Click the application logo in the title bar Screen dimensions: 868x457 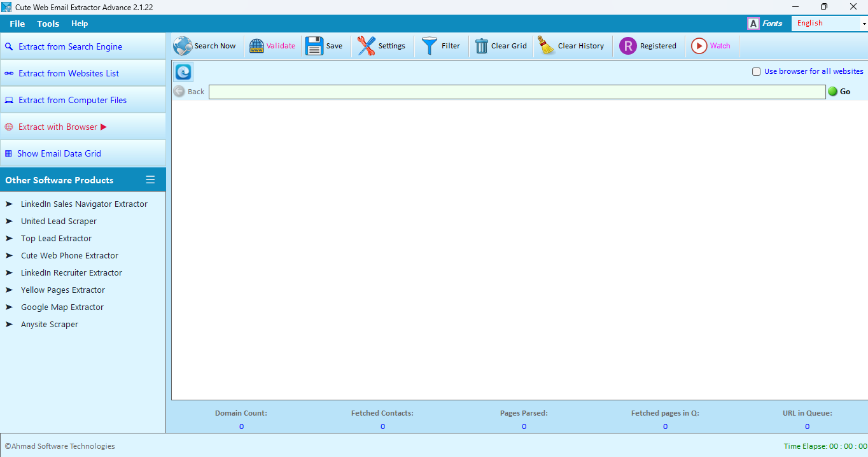tap(6, 7)
